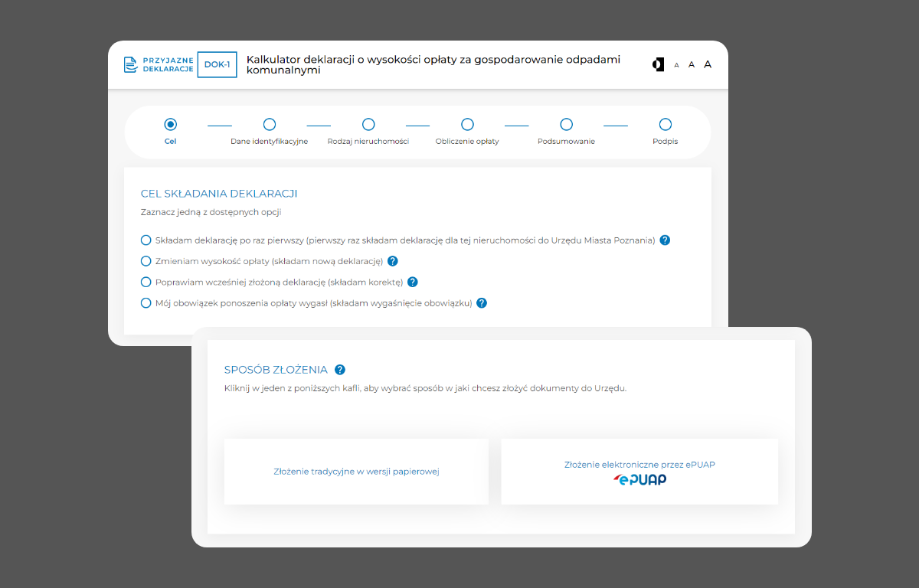Select the smallest font size A
919x588 pixels.
676,66
